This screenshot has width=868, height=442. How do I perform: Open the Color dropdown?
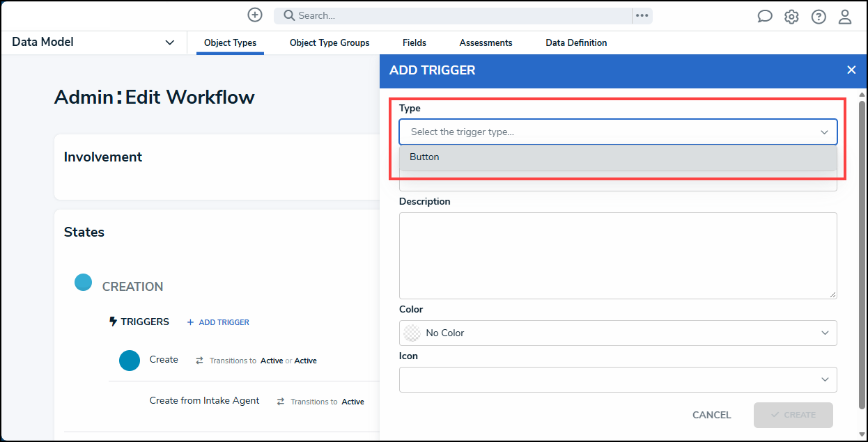pos(618,333)
